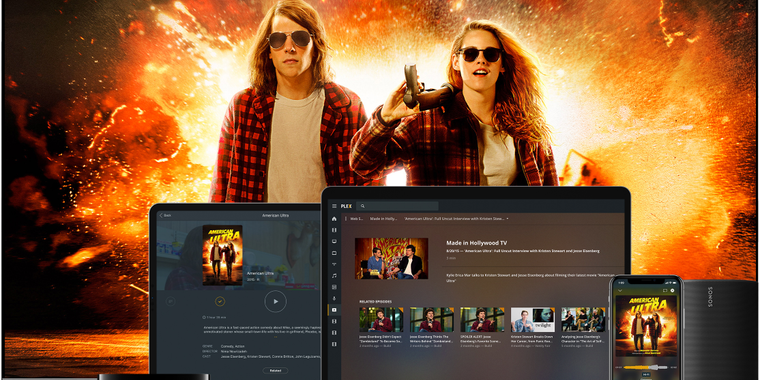Viewport: 760px width, 380px height.
Task: Collapse the phone player with chevron down
Action: [x=620, y=290]
